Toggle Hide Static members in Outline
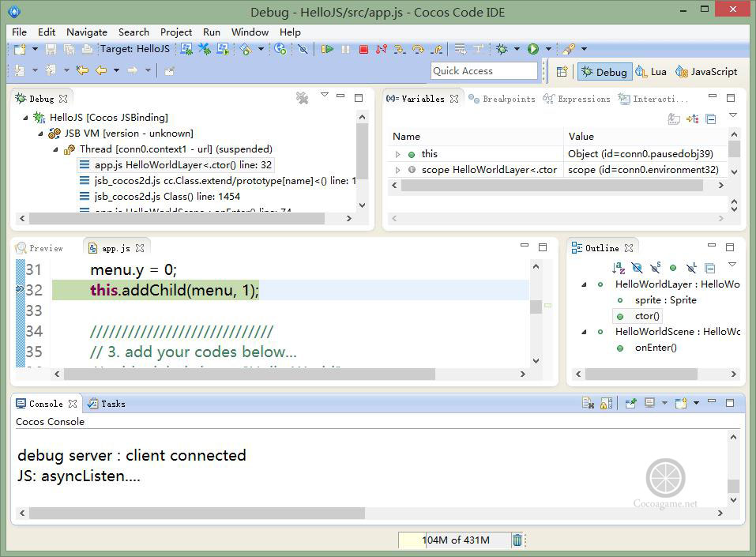Screen dimensions: 756x557 point(655,268)
